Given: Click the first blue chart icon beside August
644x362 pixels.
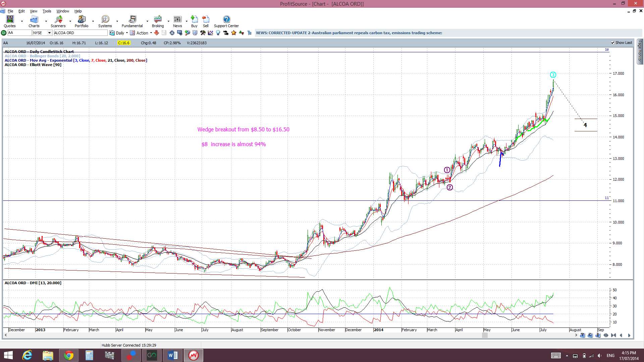Looking at the screenshot, I should coord(583,335).
